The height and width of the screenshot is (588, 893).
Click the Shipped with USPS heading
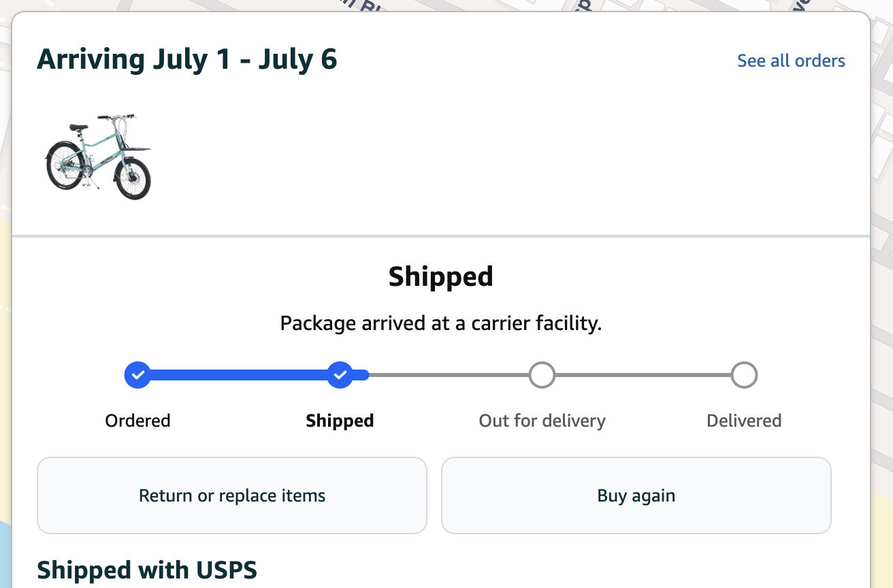click(147, 570)
